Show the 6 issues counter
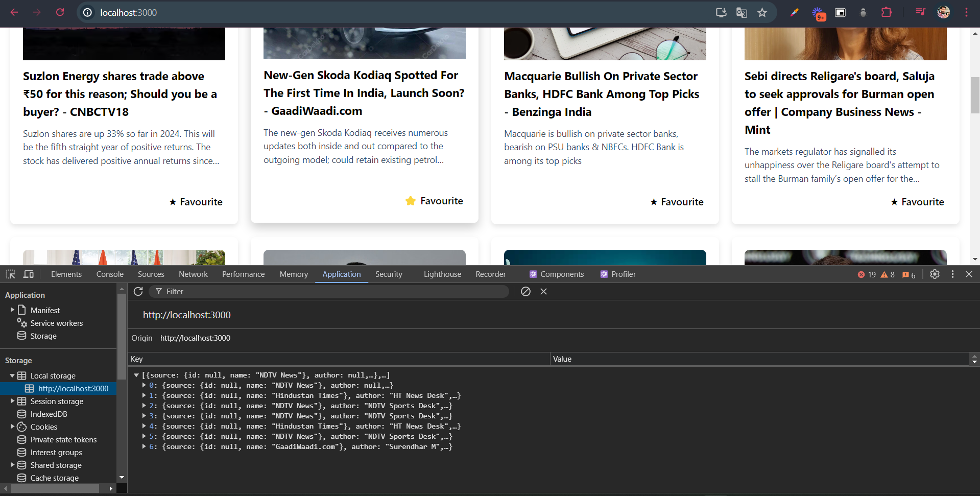The width and height of the screenshot is (980, 496). (x=909, y=275)
